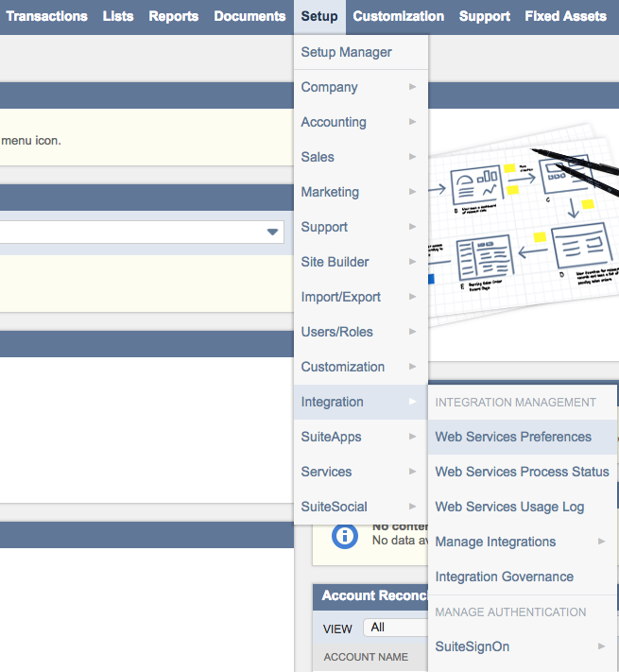The height and width of the screenshot is (672, 619).
Task: Expand the Site Builder submenu
Action: click(361, 262)
